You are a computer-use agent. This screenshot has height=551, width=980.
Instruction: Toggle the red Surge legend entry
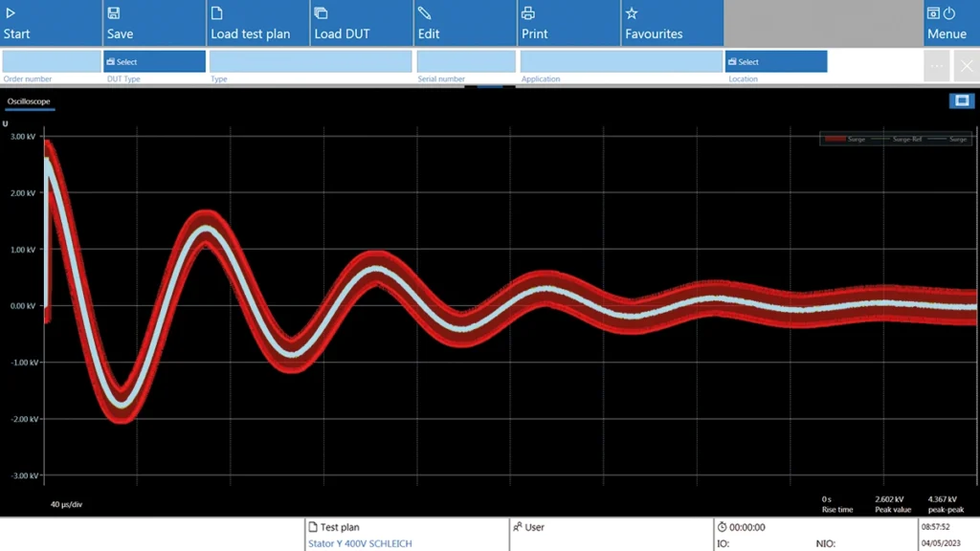pos(846,140)
